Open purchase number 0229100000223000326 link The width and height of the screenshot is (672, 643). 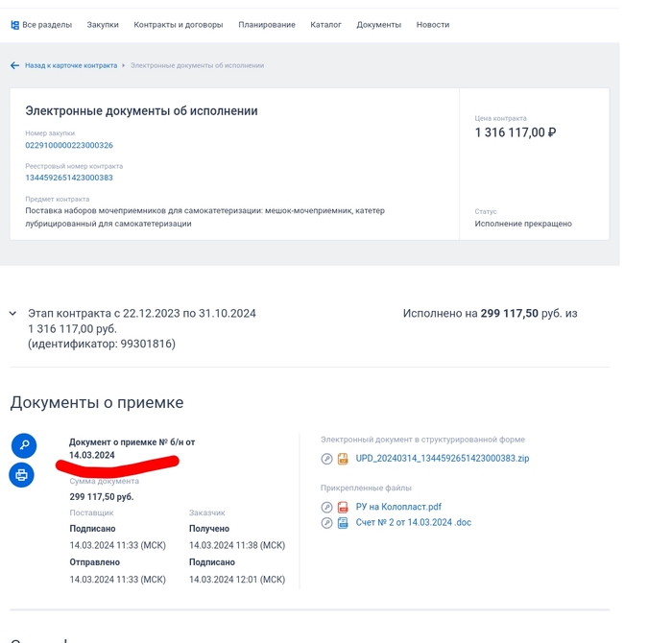(69, 146)
